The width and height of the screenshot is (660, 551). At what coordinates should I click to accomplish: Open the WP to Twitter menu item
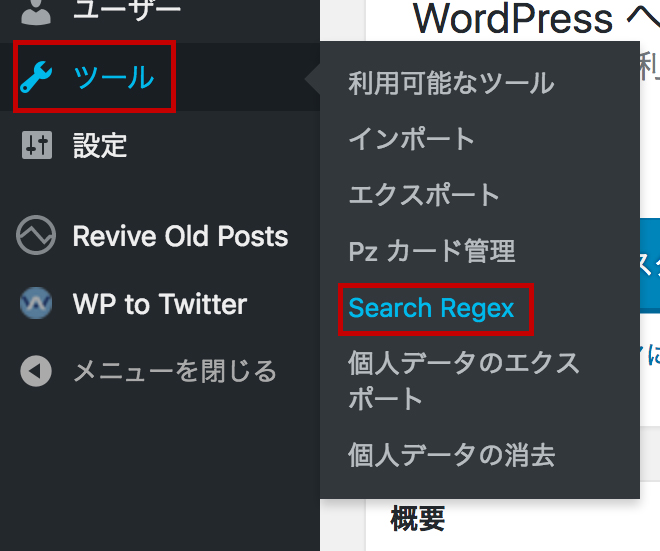point(160,303)
